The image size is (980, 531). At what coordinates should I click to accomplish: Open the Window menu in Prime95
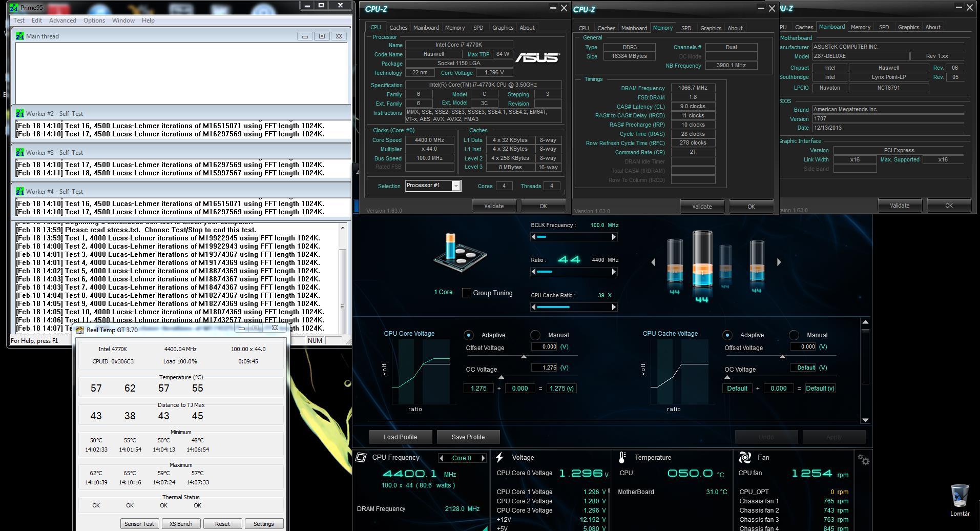123,21
